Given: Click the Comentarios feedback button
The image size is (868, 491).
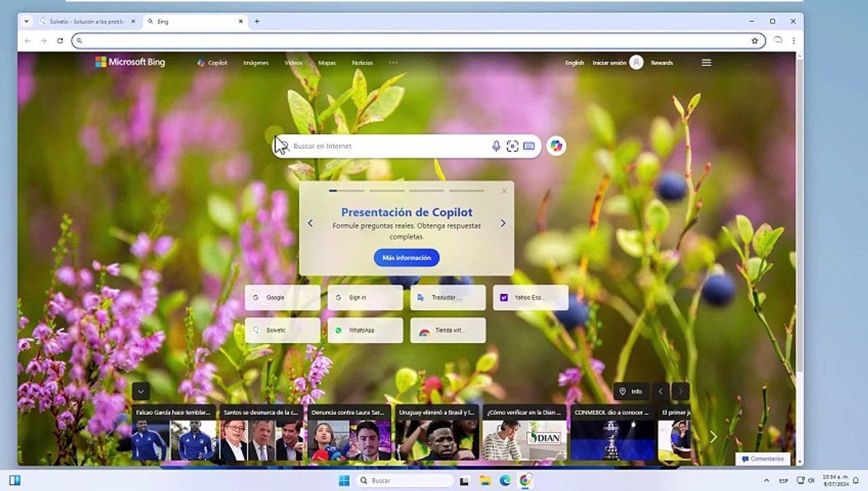Looking at the screenshot, I should (x=763, y=459).
